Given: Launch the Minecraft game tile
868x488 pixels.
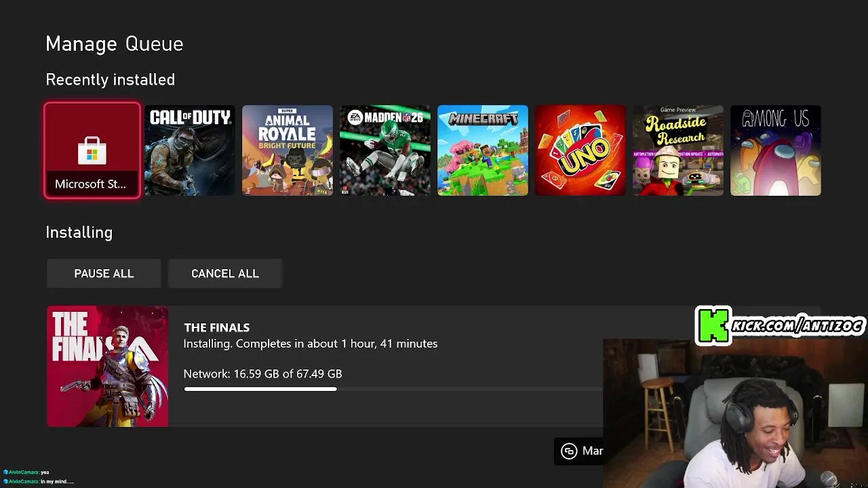Looking at the screenshot, I should coord(483,150).
